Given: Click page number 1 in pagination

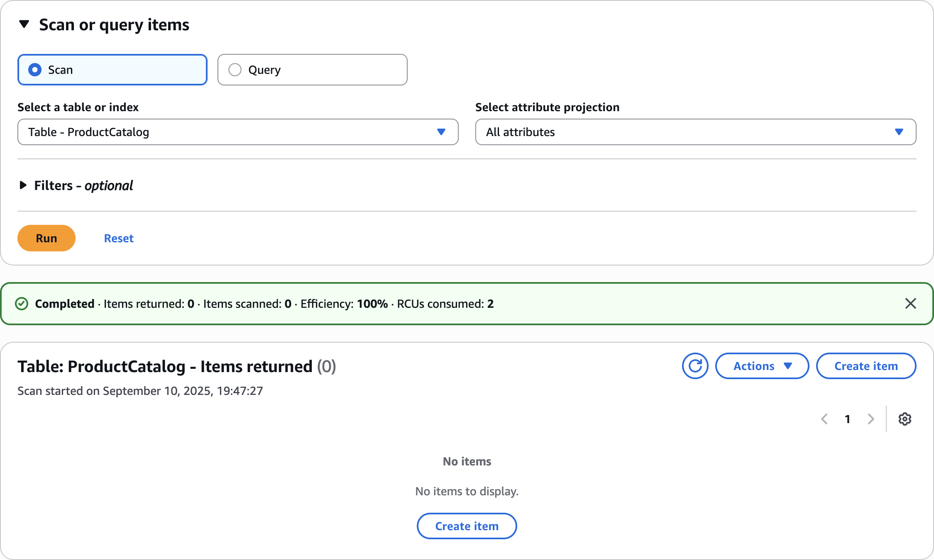Looking at the screenshot, I should tap(848, 419).
